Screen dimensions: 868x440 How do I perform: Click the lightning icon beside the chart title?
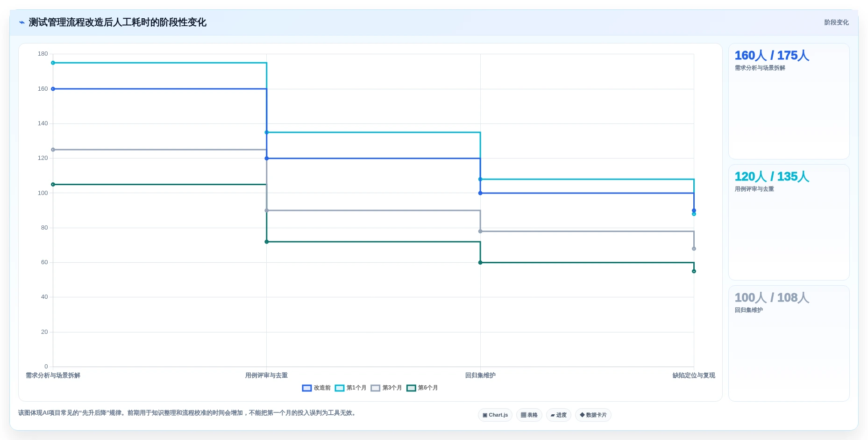tap(22, 22)
